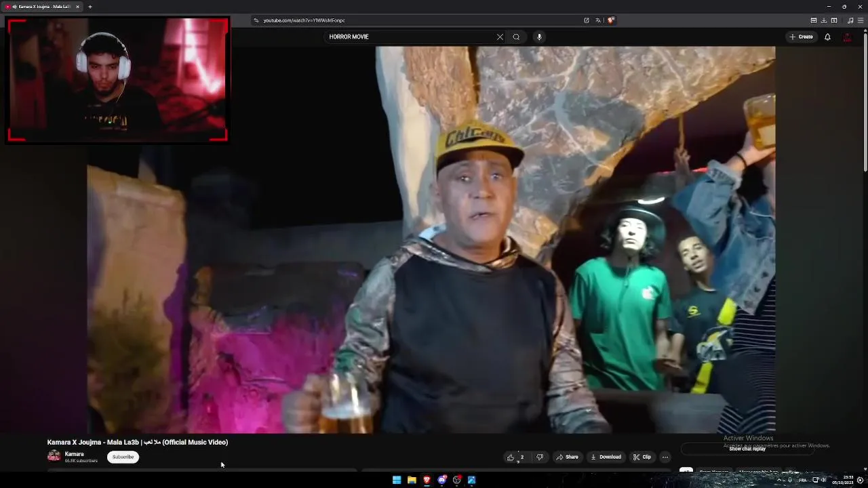Open the browser media control music icon
The height and width of the screenshot is (488, 868).
tap(850, 20)
